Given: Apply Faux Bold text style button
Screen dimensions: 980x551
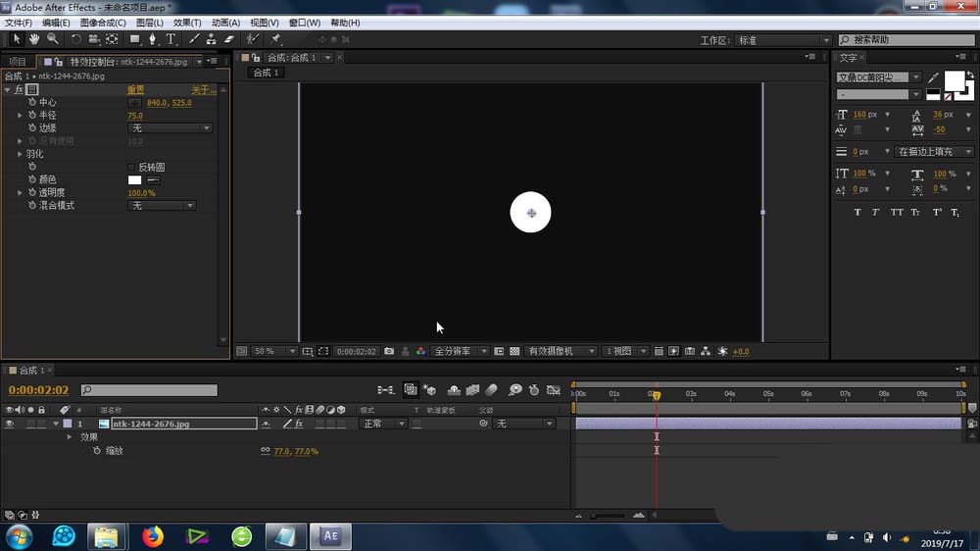Looking at the screenshot, I should pyautogui.click(x=857, y=212).
